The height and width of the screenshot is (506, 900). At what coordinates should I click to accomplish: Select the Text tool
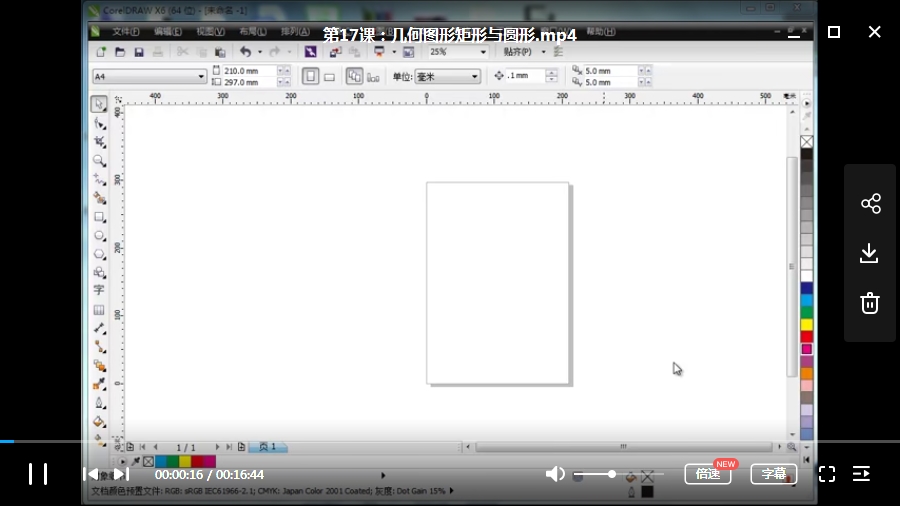point(99,291)
